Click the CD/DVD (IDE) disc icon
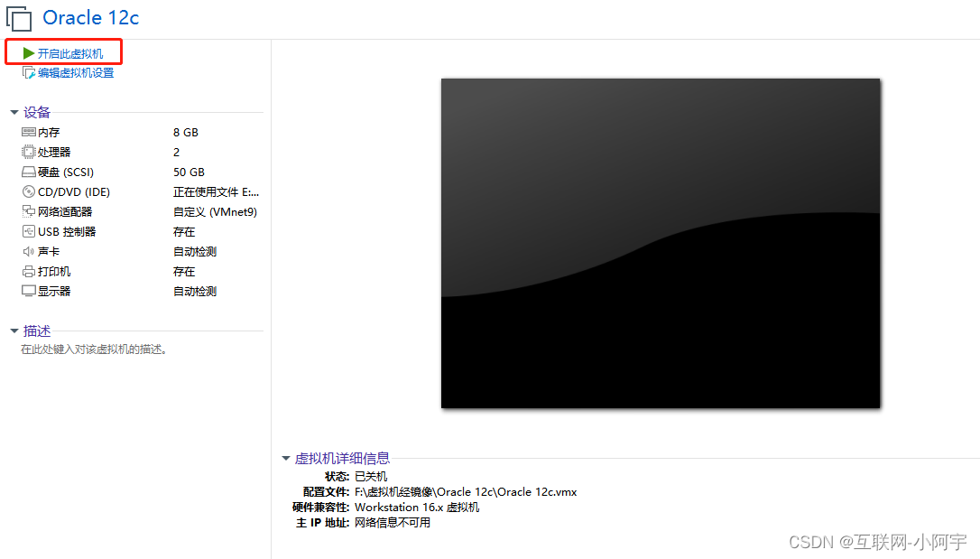This screenshot has width=980, height=559. click(29, 192)
